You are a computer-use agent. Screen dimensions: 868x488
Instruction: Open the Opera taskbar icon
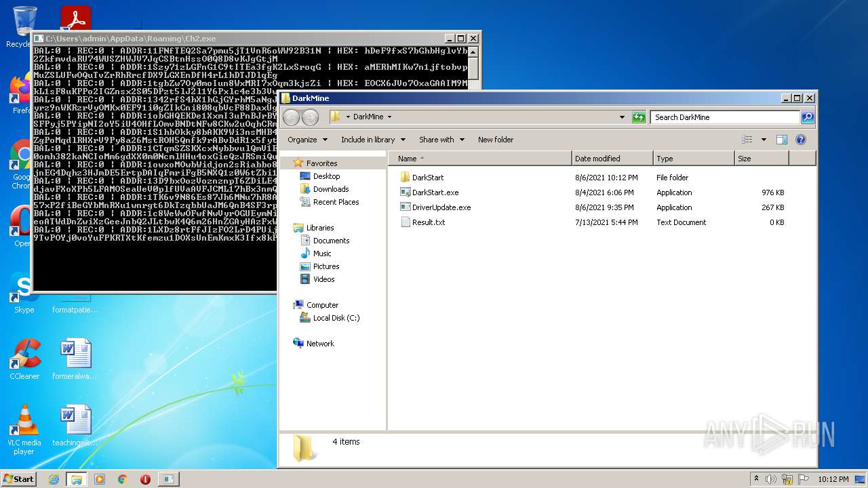(145, 479)
